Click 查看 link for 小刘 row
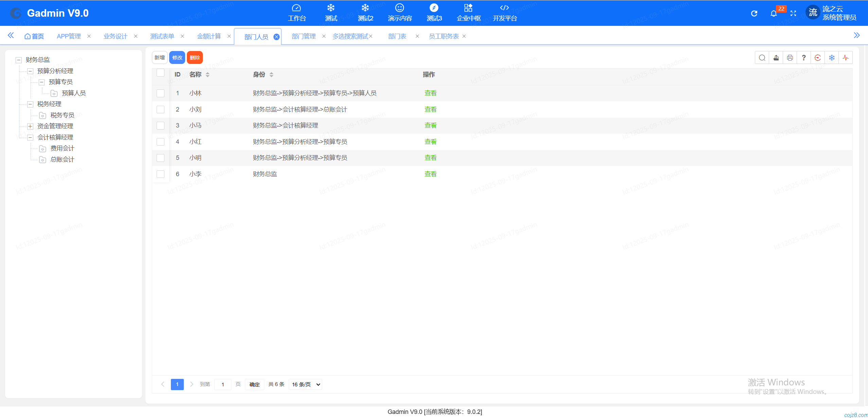This screenshot has height=418, width=868. [430, 110]
